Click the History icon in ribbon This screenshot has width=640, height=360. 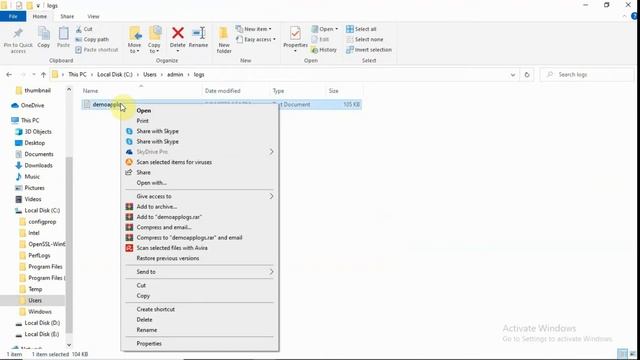[x=314, y=50]
